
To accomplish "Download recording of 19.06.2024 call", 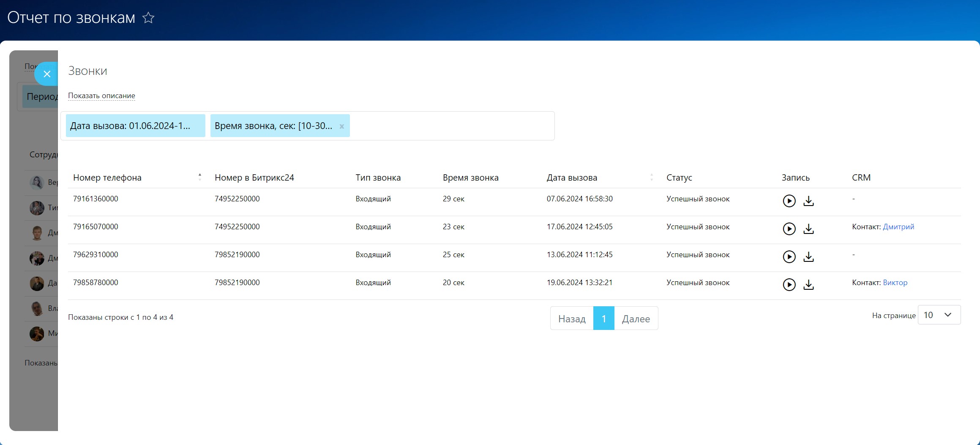I will coord(808,285).
